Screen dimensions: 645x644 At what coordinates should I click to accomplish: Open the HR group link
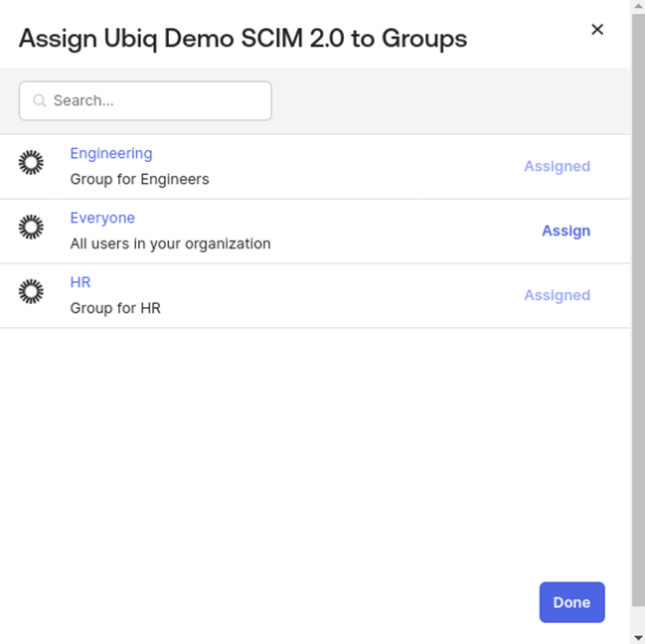pyautogui.click(x=81, y=282)
